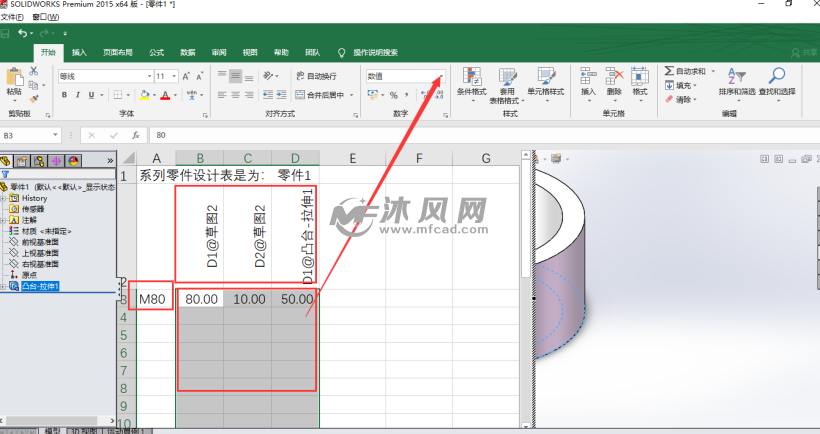Open 单元格样式 cell styles
Screen dimensions: 820x434
(x=545, y=83)
